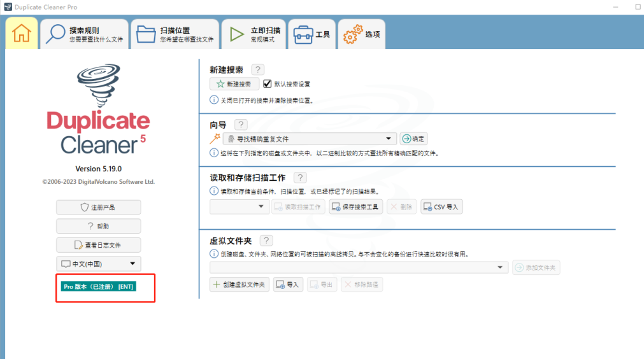This screenshot has height=359, width=644.
Task: Click the wizard wand icon
Action: click(215, 139)
